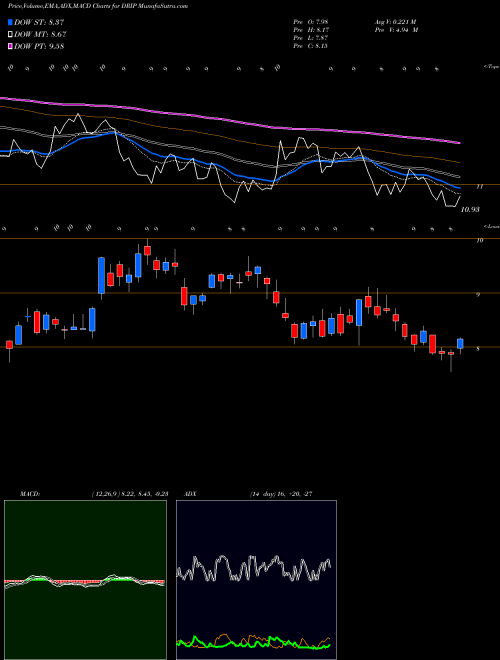Click the 11 level label on EMA chart
The width and height of the screenshot is (500, 660).
point(479,186)
